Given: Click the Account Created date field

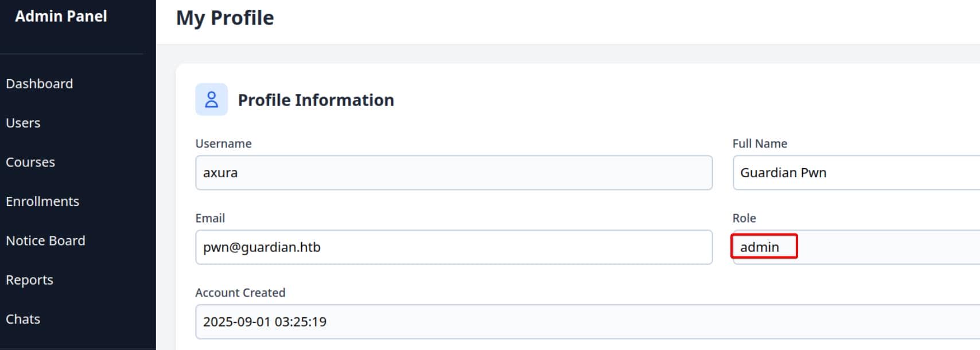Looking at the screenshot, I should (585, 322).
